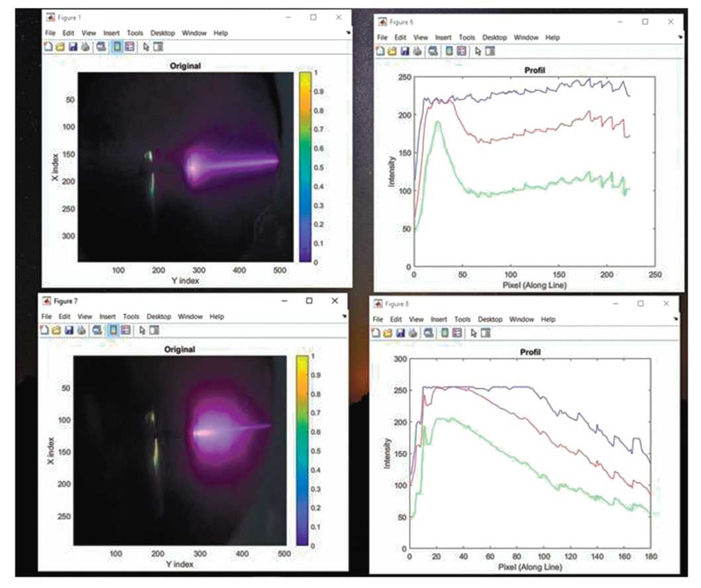The width and height of the screenshot is (701, 588).
Task: Maximize the Figure 7 window
Action: (x=309, y=300)
